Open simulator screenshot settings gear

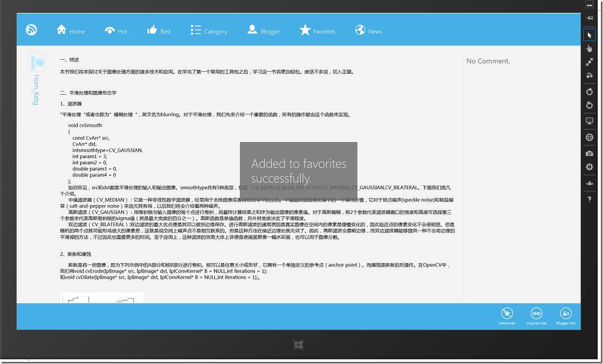589,167
